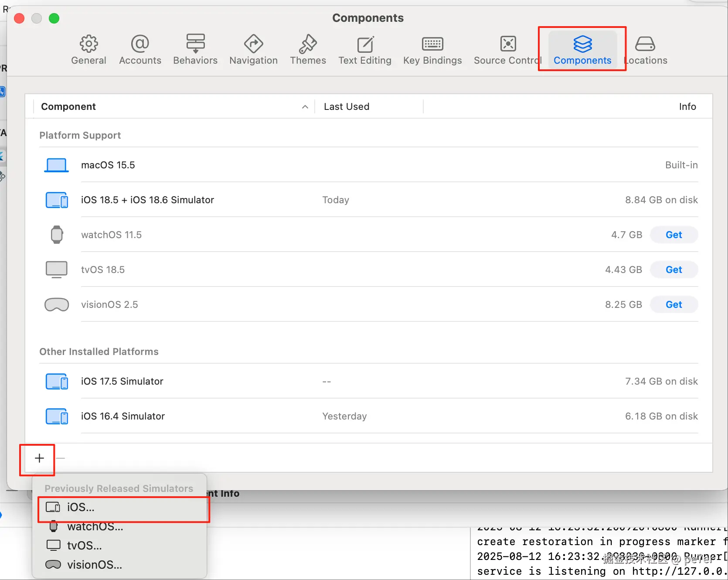Select the macOS 15.5 row text
The height and width of the screenshot is (580, 728).
point(108,165)
